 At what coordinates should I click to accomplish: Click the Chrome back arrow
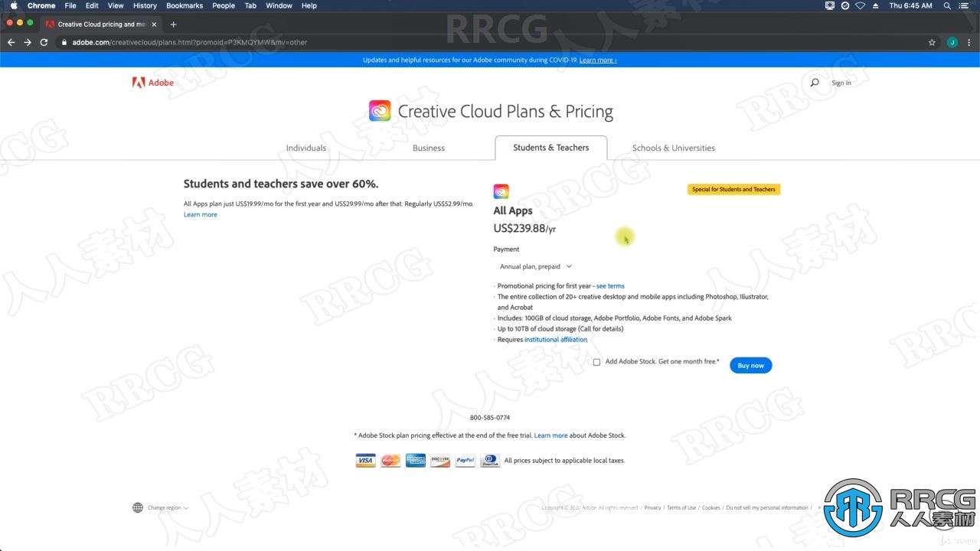11,42
